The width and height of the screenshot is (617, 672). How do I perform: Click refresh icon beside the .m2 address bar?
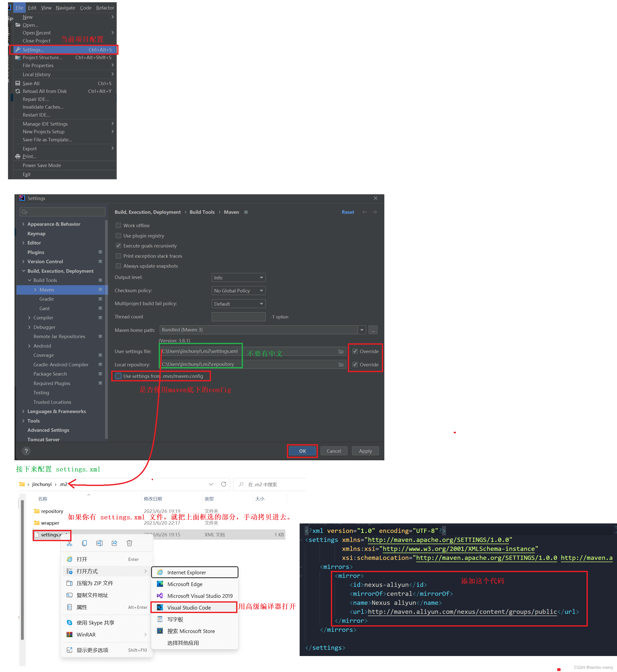[x=224, y=484]
